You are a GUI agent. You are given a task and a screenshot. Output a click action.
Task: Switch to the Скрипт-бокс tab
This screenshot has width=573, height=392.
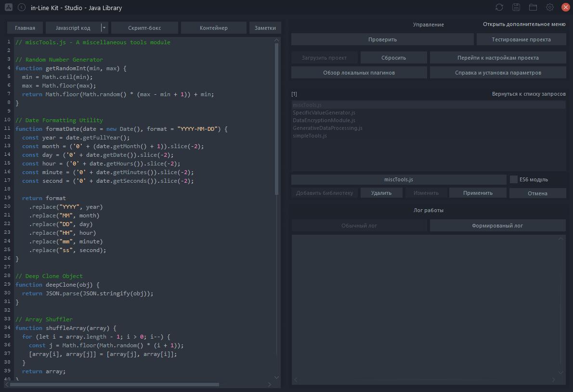pyautogui.click(x=144, y=28)
